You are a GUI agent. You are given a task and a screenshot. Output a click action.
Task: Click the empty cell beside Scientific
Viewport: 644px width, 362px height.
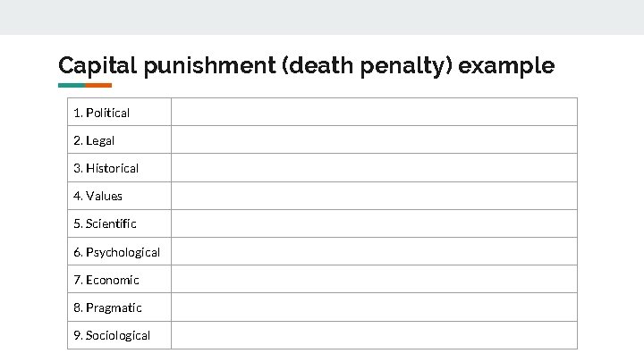coord(374,223)
